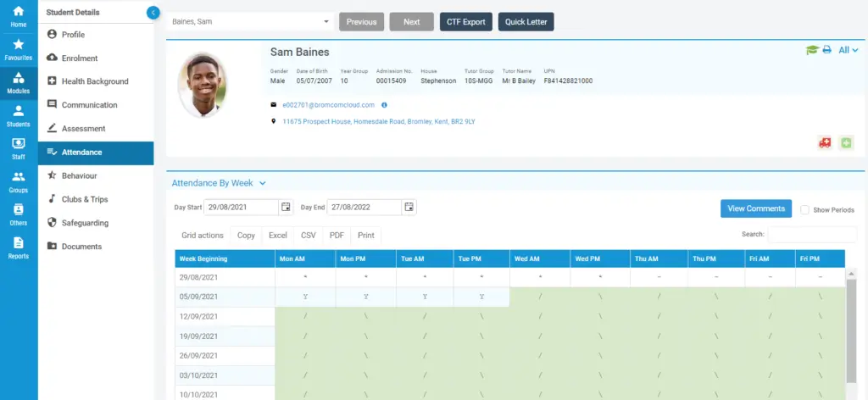Open the Day Start calendar picker
This screenshot has width=868, height=400.
point(286,207)
